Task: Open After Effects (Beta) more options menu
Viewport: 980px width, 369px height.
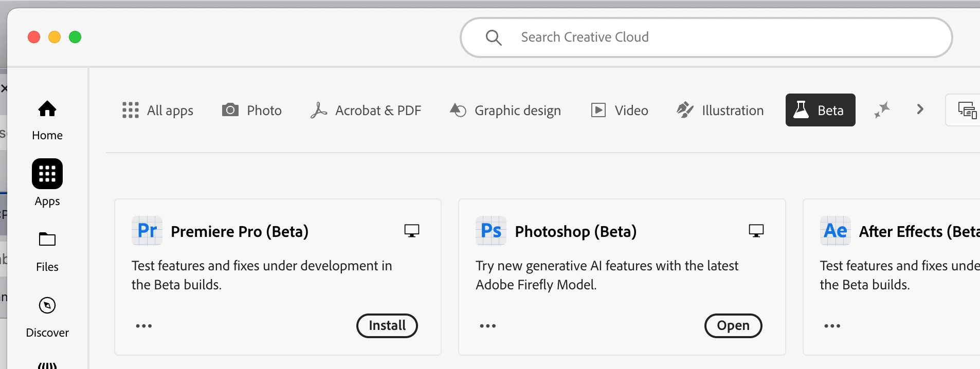Action: coord(832,326)
